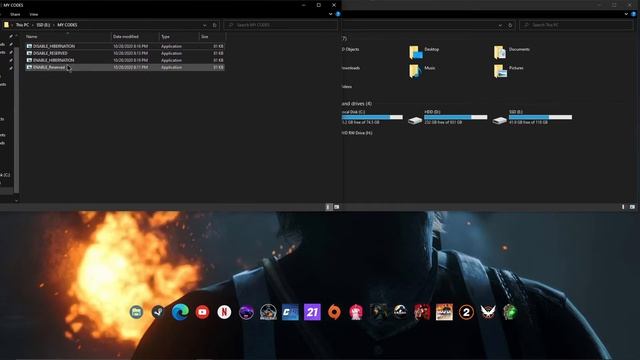Open the Desktop folder in This PC window
The image size is (640, 360).
pos(424,52)
